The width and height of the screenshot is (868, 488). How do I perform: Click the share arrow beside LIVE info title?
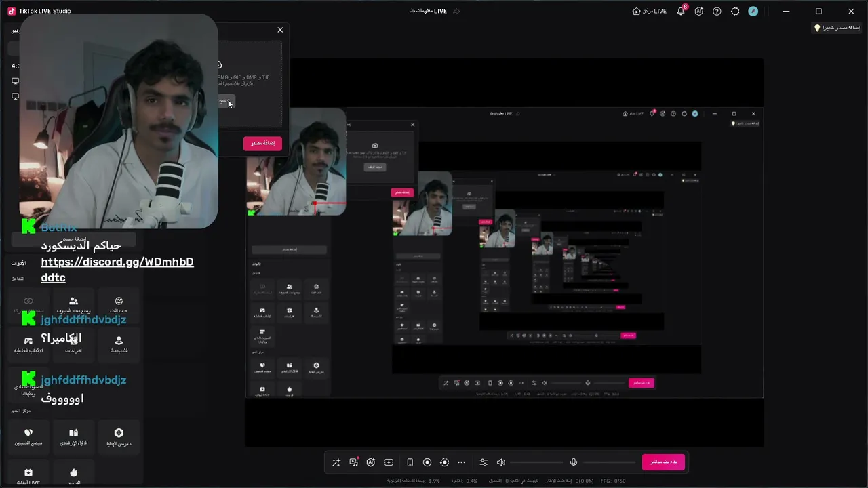tap(456, 12)
